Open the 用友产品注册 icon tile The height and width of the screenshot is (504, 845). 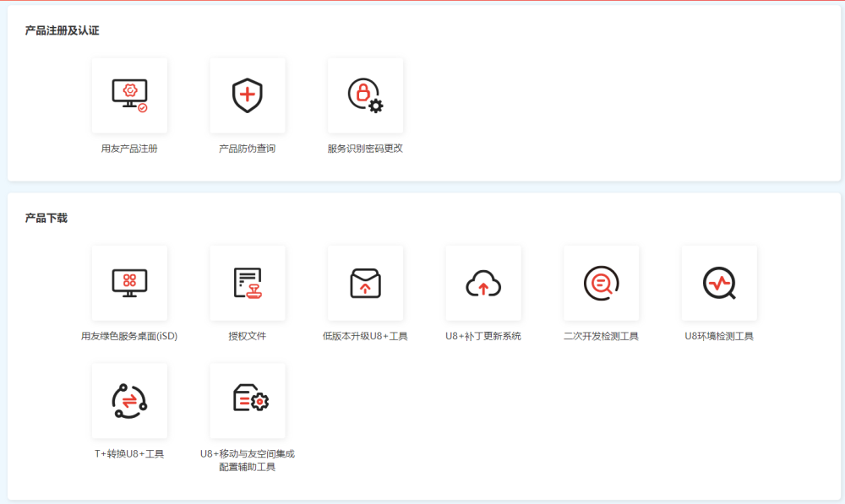tap(129, 95)
